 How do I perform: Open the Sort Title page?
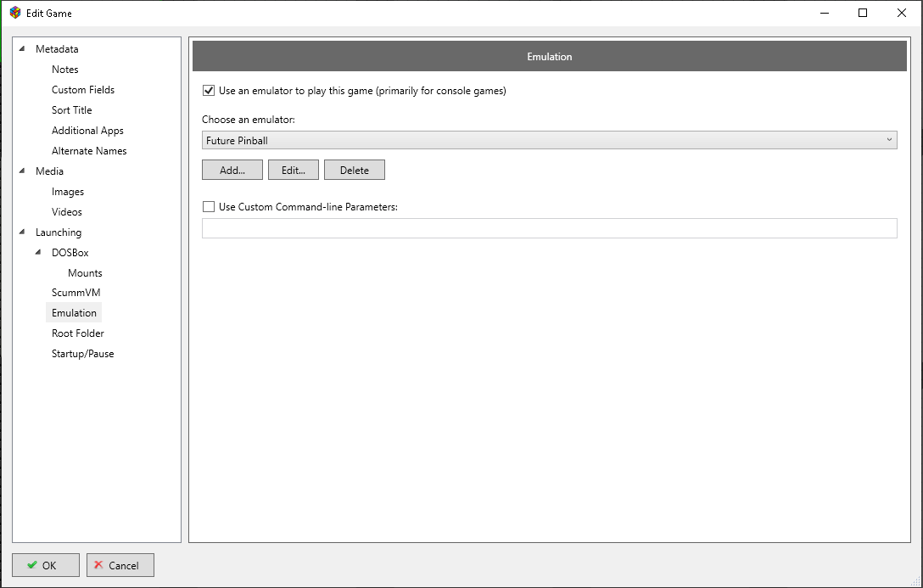[x=72, y=110]
